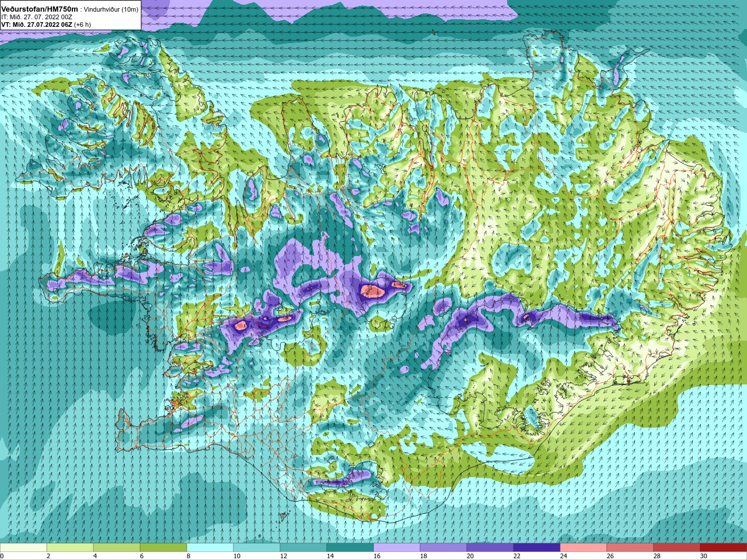
Task: Select the 2–4 light green legend swatch
Action: tap(70, 548)
